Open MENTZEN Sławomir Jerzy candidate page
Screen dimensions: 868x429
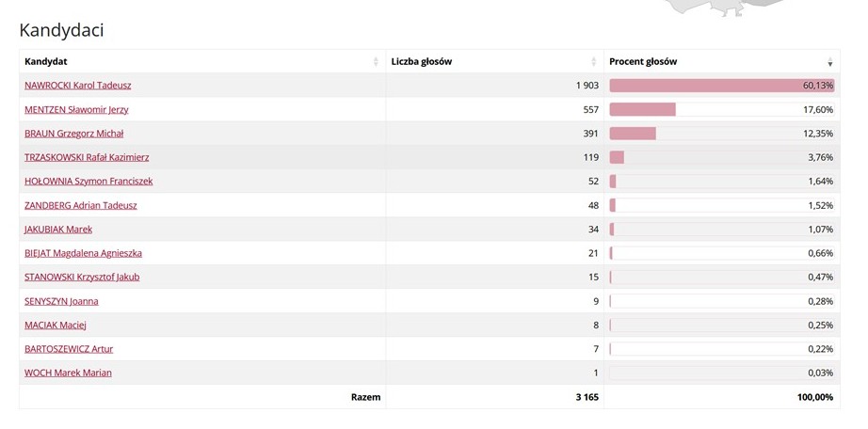(x=76, y=109)
